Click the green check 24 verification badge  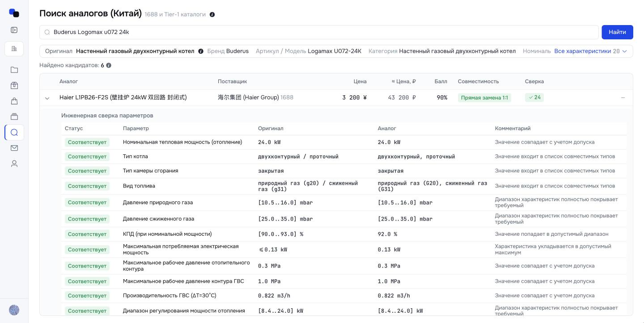point(534,98)
